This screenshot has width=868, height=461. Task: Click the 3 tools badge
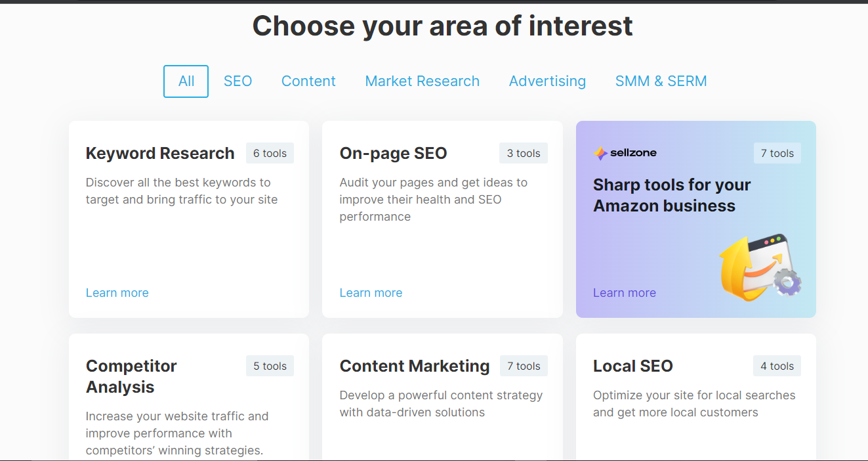pyautogui.click(x=523, y=154)
